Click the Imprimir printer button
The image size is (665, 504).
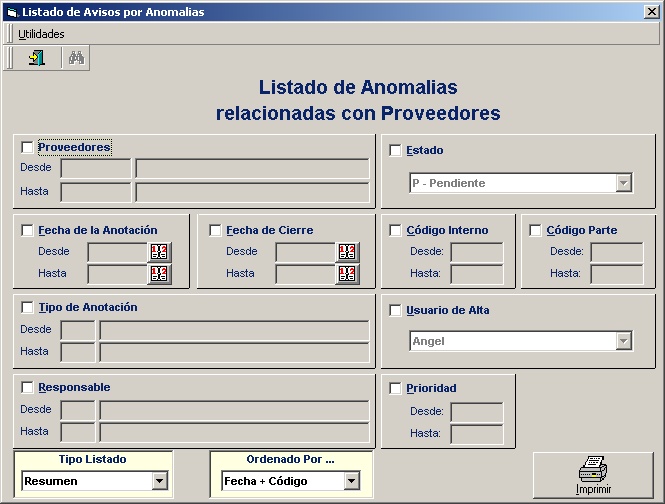(593, 476)
